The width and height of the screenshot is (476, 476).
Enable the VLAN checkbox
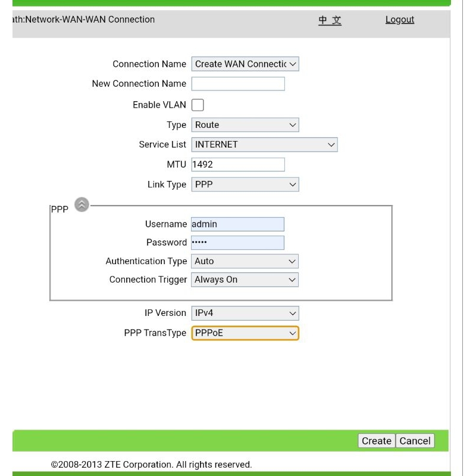[x=198, y=105]
